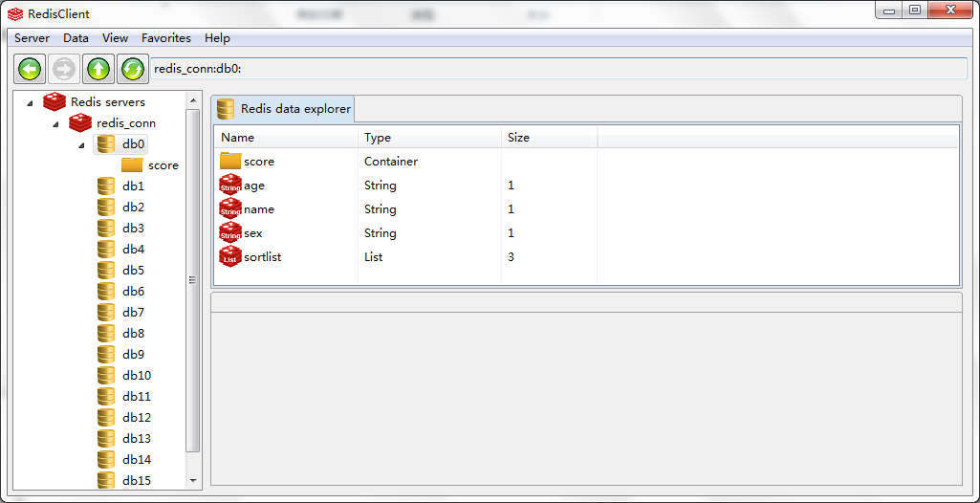Click the db2 database icon

106,207
